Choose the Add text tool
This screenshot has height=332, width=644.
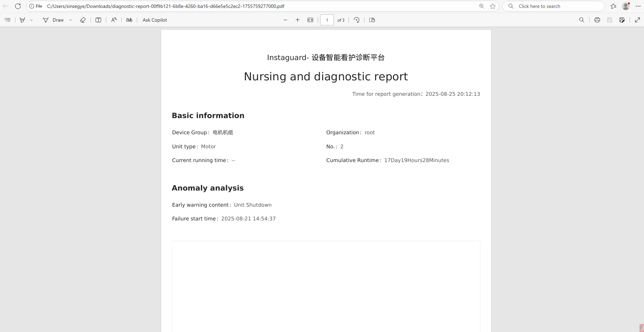click(98, 20)
